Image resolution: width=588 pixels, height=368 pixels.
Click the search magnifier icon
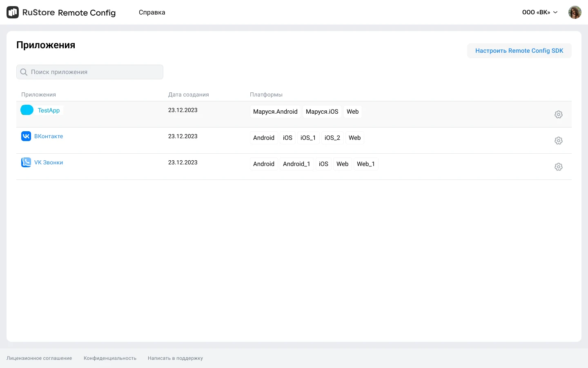tap(24, 72)
